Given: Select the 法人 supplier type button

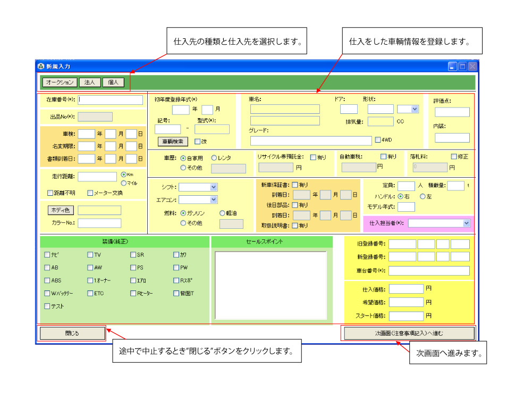Looking at the screenshot, I should pyautogui.click(x=89, y=82).
